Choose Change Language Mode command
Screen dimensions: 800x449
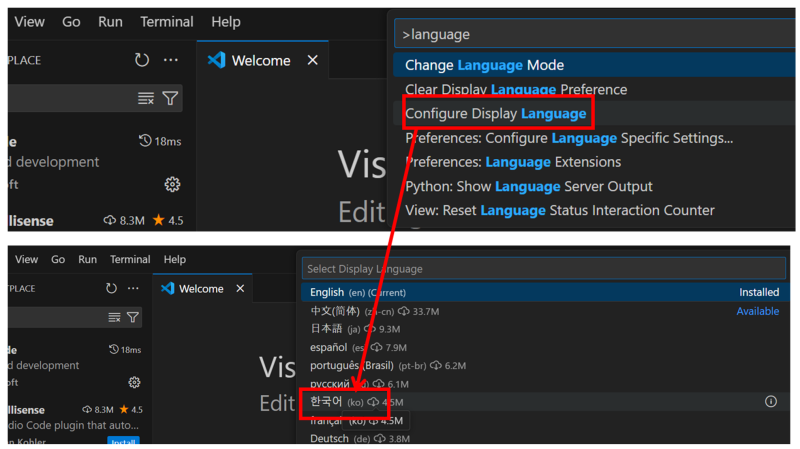594,65
